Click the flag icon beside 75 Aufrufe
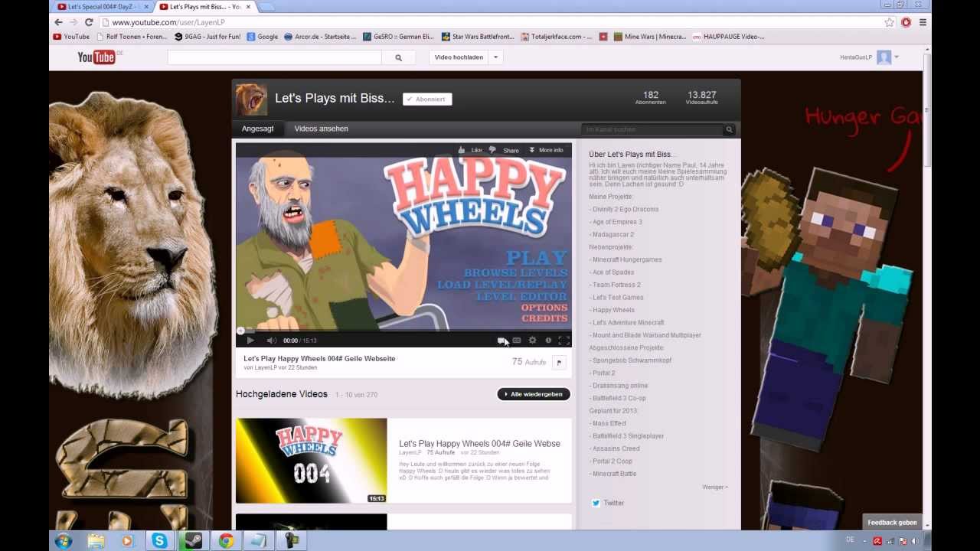The image size is (980, 551). click(559, 363)
